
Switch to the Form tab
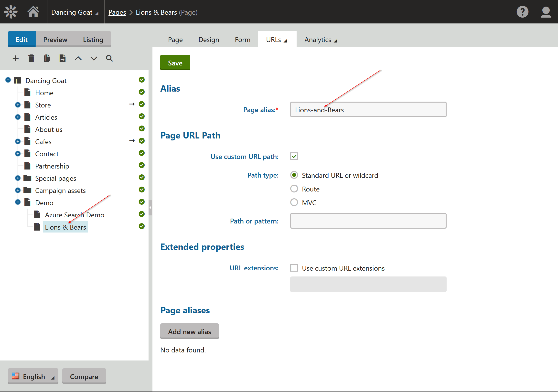(242, 40)
